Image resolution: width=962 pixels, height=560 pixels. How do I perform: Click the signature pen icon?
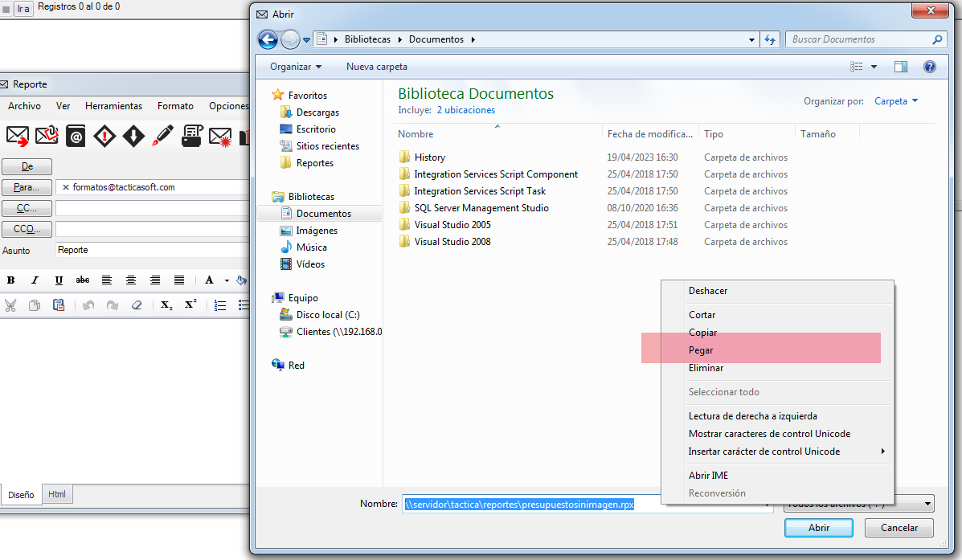(162, 136)
